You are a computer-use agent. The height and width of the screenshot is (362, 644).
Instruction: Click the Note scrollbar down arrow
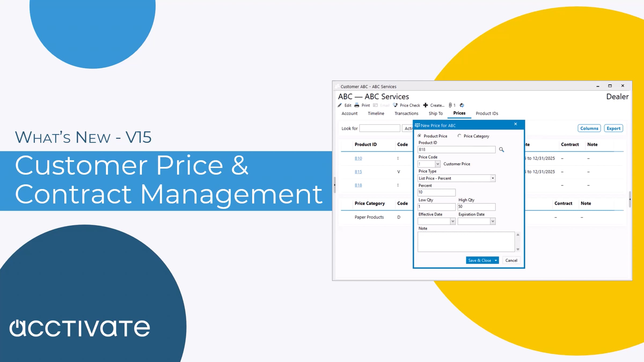click(518, 249)
